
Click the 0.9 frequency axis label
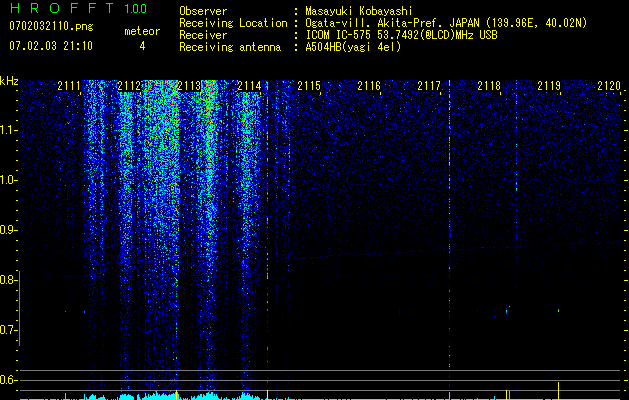click(x=8, y=230)
